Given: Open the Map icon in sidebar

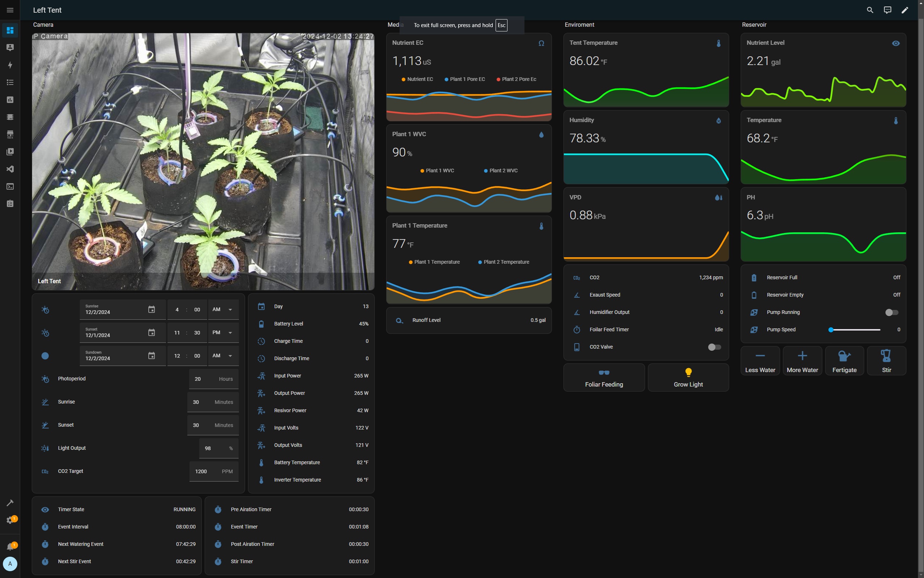Looking at the screenshot, I should (x=10, y=47).
